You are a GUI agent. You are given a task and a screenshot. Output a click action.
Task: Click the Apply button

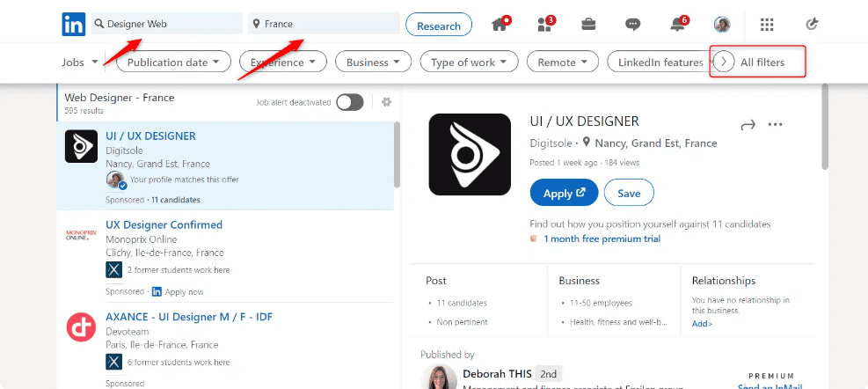(x=564, y=193)
